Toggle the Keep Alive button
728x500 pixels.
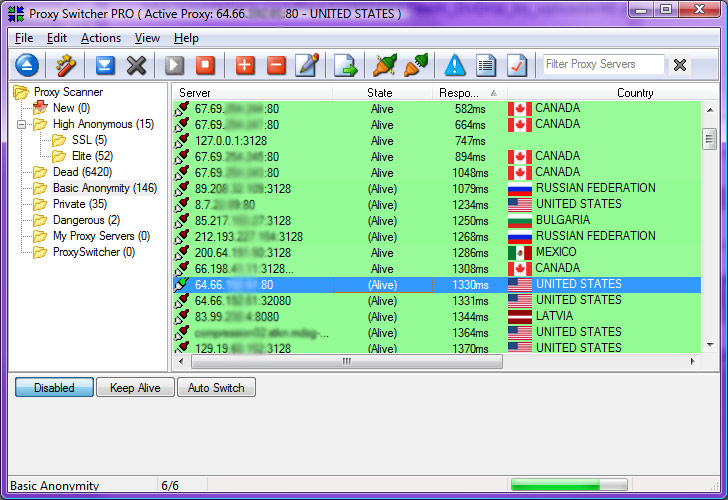135,388
